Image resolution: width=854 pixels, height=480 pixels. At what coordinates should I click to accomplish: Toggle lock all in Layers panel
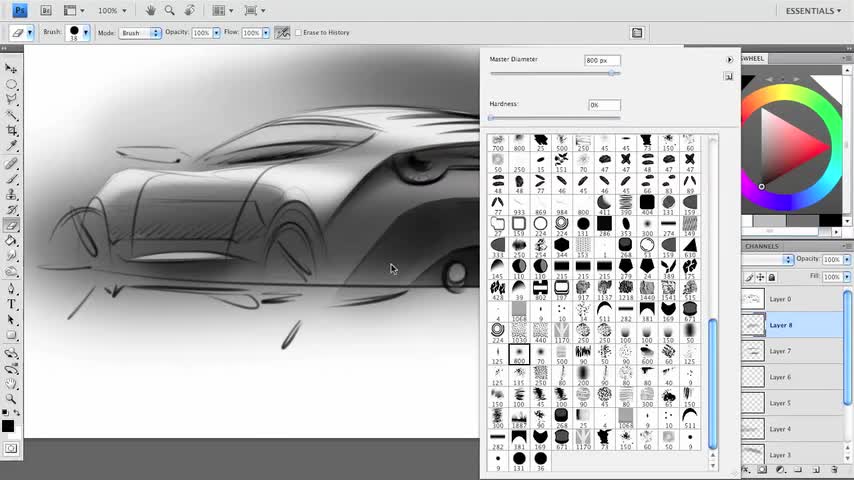coord(771,278)
